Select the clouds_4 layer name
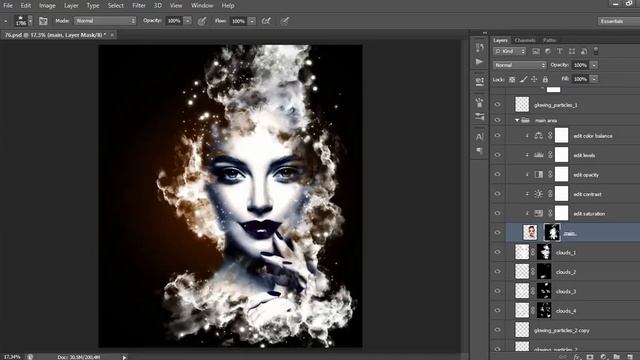Screen dimensions: 640x360 (565, 311)
